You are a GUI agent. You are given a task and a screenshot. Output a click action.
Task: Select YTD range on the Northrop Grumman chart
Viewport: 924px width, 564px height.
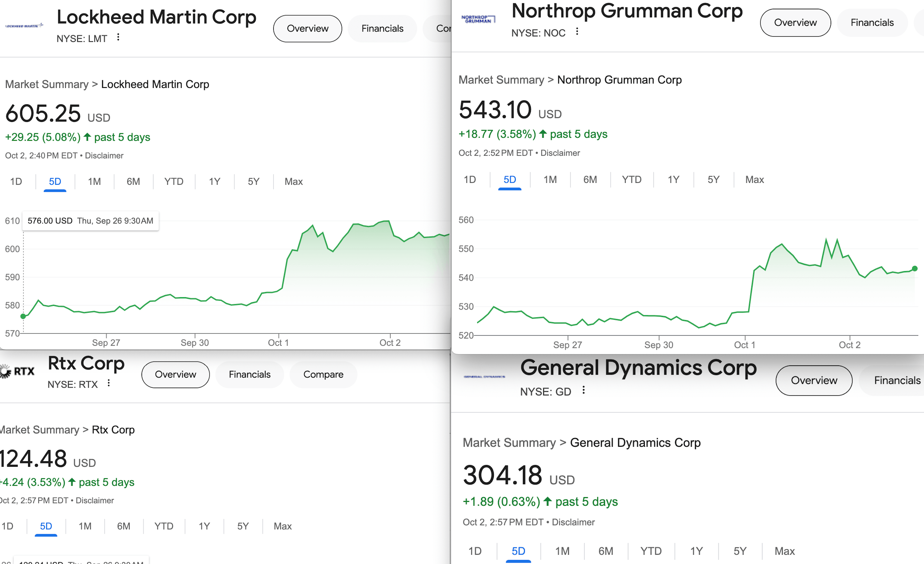[631, 180]
